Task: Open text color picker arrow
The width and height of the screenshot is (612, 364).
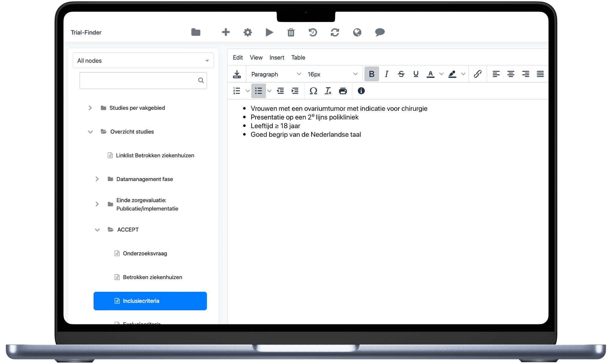Action: click(441, 74)
